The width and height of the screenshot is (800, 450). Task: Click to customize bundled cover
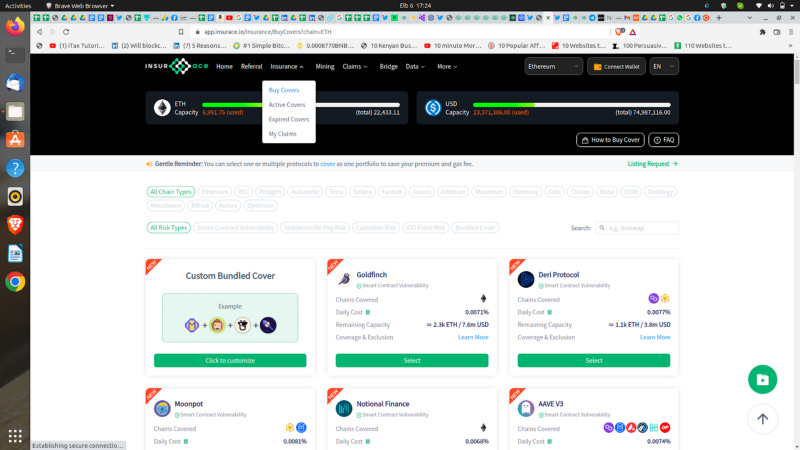(230, 360)
